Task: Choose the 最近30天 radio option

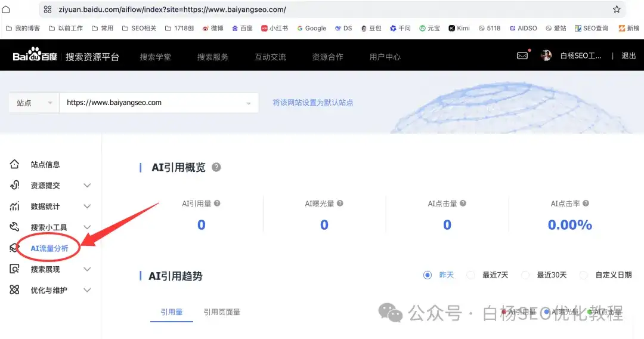Action: click(x=525, y=275)
